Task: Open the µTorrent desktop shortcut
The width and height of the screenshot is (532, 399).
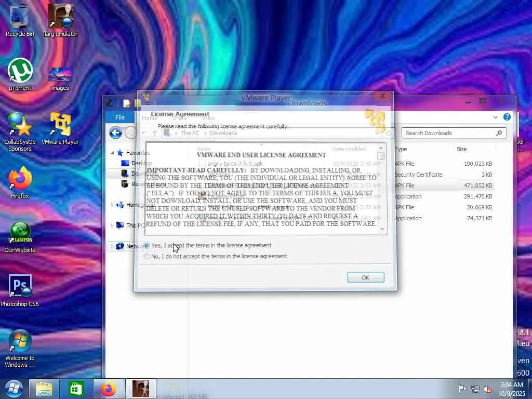Action: click(20, 74)
